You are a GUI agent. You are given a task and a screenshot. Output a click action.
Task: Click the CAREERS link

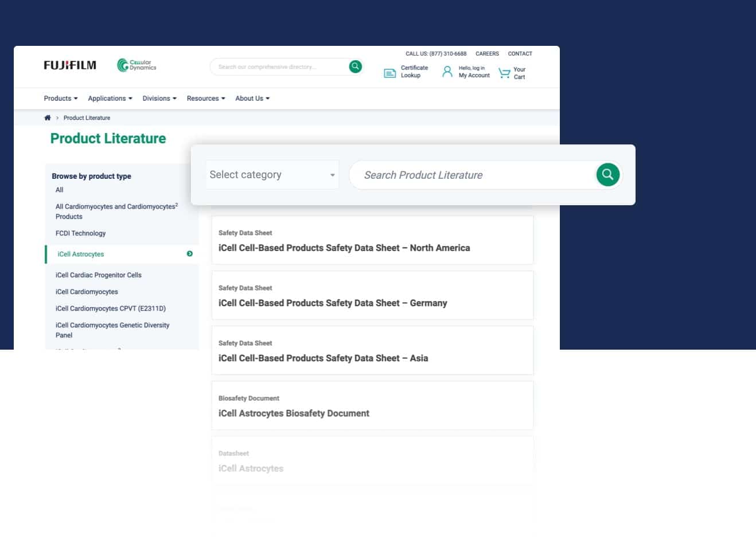[487, 54]
